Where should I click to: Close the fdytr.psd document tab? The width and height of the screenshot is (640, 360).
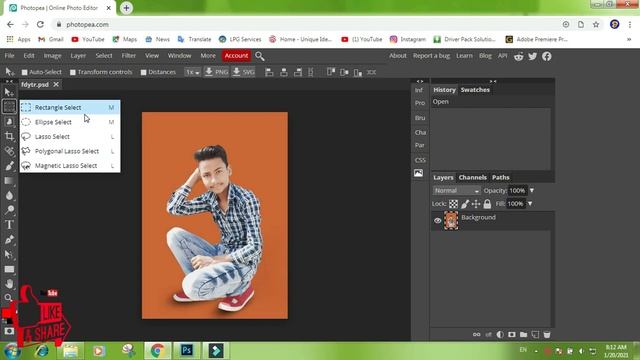[x=56, y=84]
